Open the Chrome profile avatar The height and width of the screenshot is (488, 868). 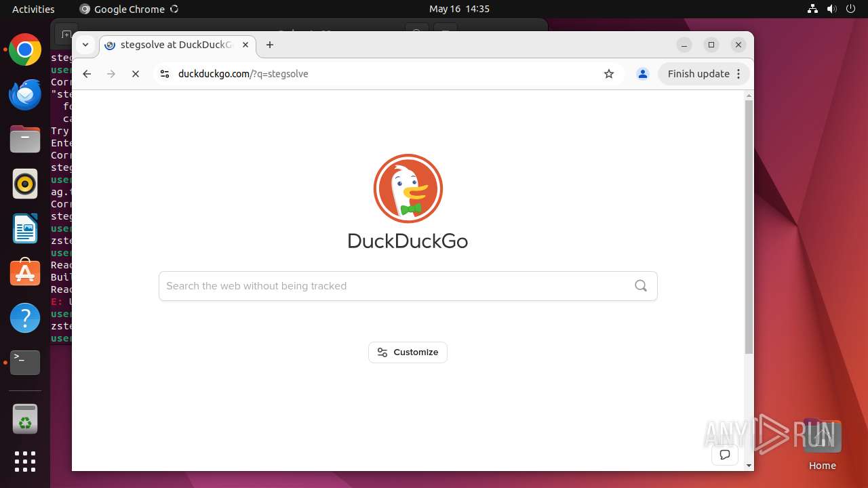[x=643, y=74]
